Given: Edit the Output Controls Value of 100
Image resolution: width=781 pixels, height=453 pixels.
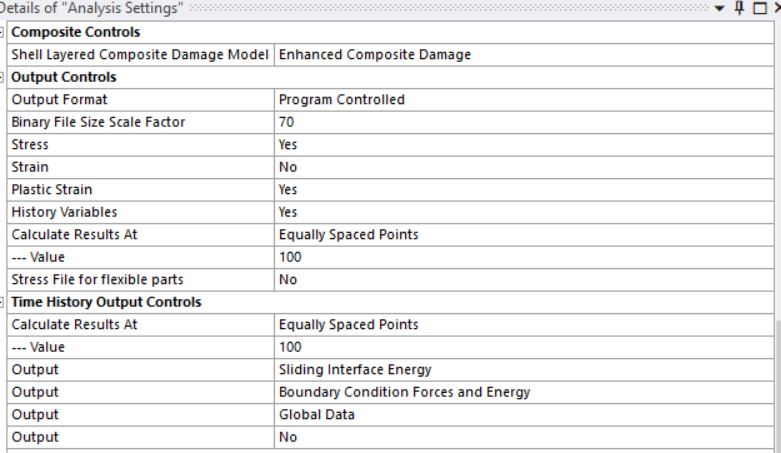Looking at the screenshot, I should (x=524, y=257).
